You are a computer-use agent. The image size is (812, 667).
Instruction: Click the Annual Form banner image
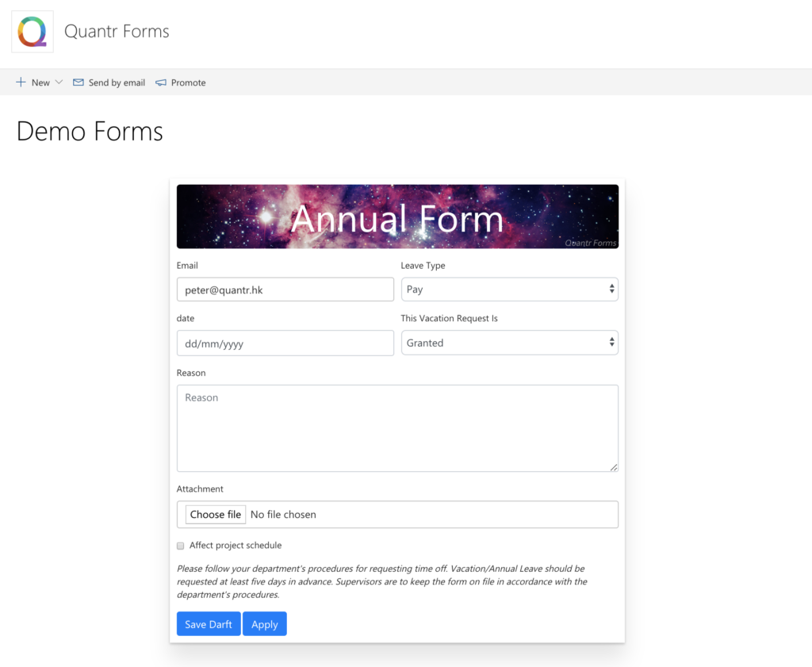point(397,217)
